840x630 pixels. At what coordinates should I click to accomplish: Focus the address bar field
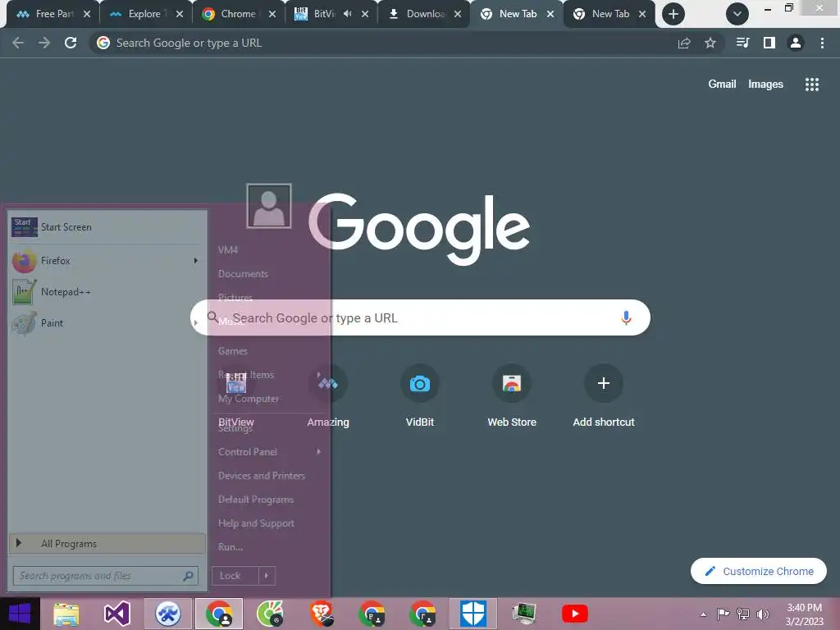point(381,43)
